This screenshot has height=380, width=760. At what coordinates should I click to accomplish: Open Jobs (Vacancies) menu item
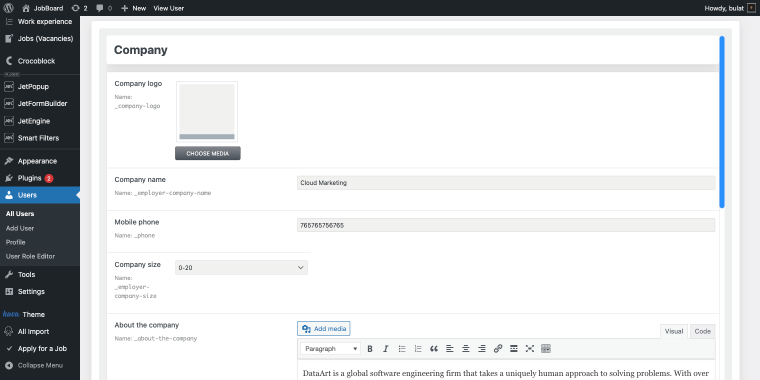(x=40, y=38)
